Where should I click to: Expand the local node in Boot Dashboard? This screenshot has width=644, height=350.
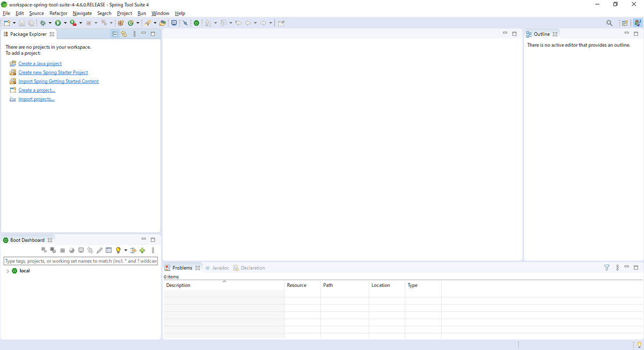(x=8, y=271)
